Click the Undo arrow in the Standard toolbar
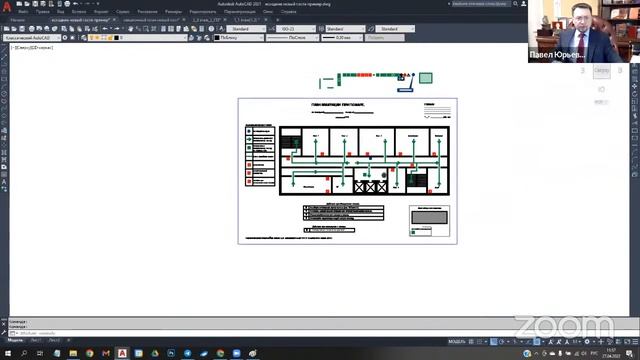Image resolution: width=640 pixels, height=360 pixels. 105,29
